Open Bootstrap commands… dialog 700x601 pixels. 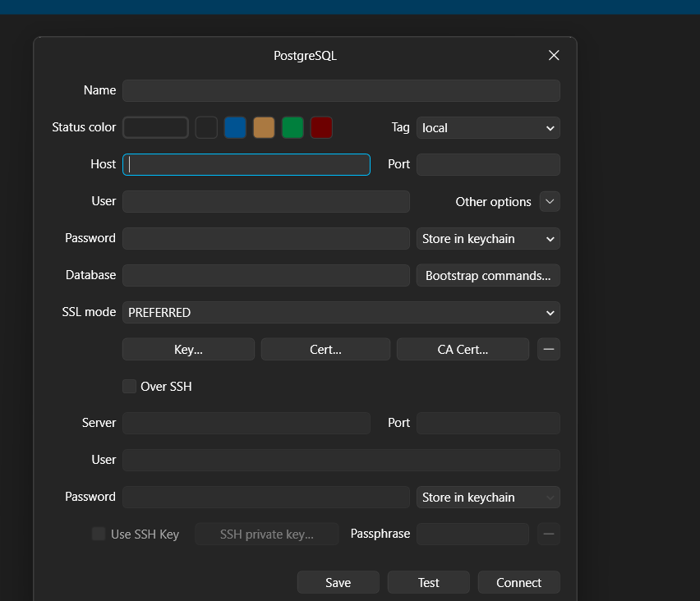[488, 275]
